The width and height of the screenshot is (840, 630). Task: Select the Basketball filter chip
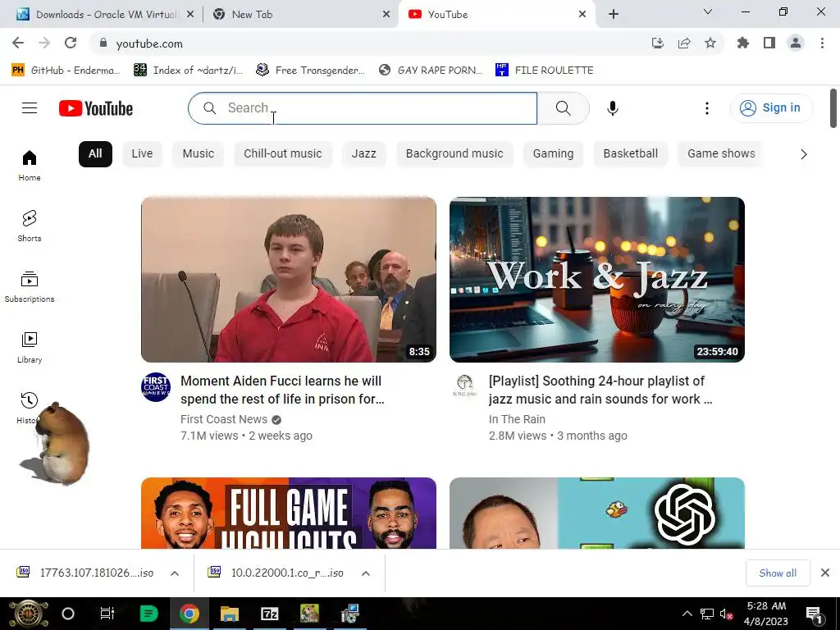point(631,153)
